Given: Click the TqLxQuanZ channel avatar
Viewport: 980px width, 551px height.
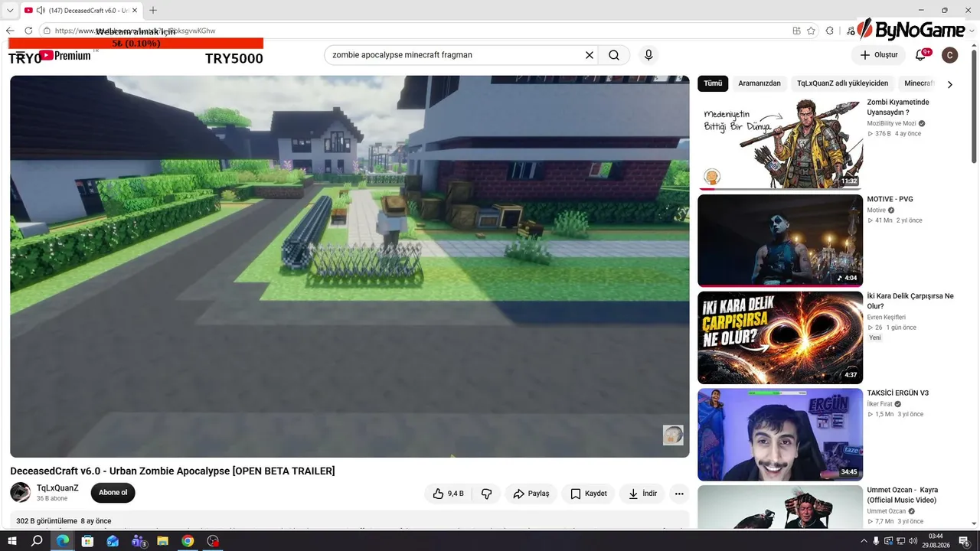Looking at the screenshot, I should click(20, 493).
